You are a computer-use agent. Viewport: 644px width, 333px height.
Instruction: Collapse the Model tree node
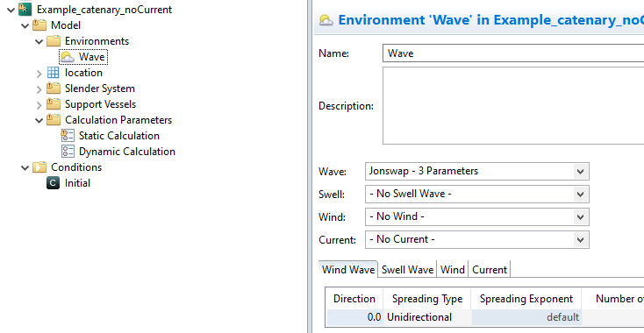pyautogui.click(x=25, y=25)
